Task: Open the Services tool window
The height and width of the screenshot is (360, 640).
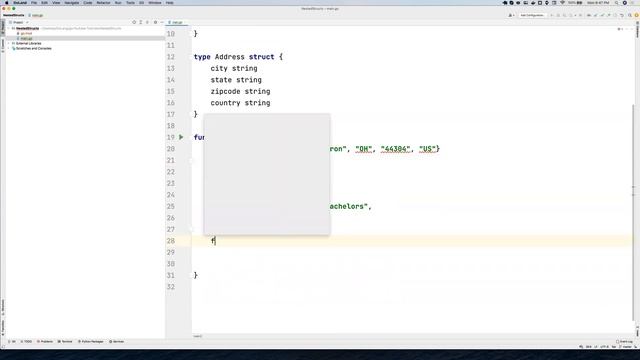Action: [x=116, y=342]
